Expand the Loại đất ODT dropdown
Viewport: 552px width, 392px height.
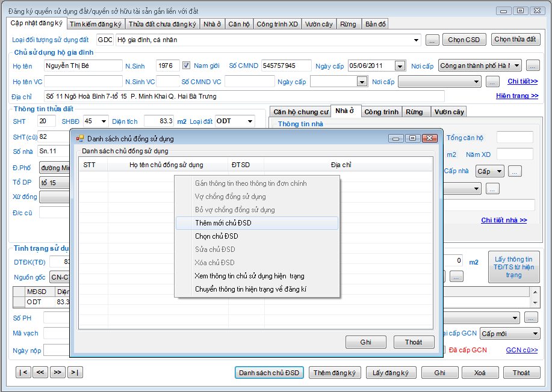tap(250, 121)
